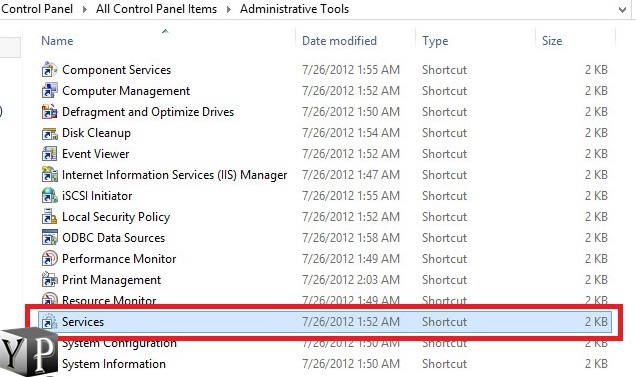The image size is (636, 377).
Task: Select Internet Information Services (IIS) Manager name
Action: pyautogui.click(x=174, y=175)
